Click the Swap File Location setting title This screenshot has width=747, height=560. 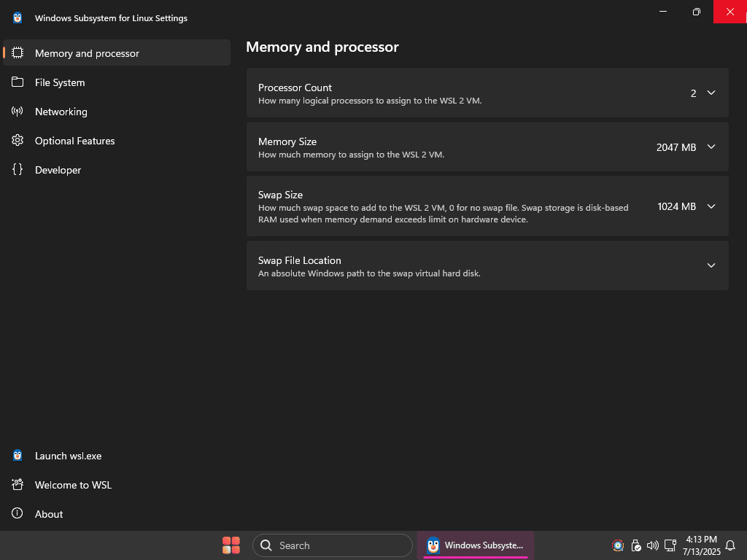(x=300, y=260)
